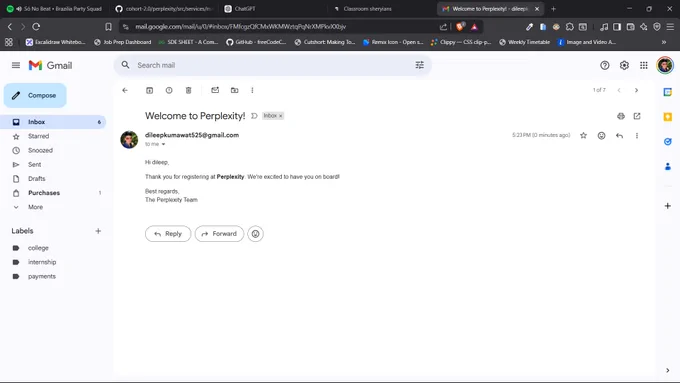Delete this email with trash icon

(188, 90)
